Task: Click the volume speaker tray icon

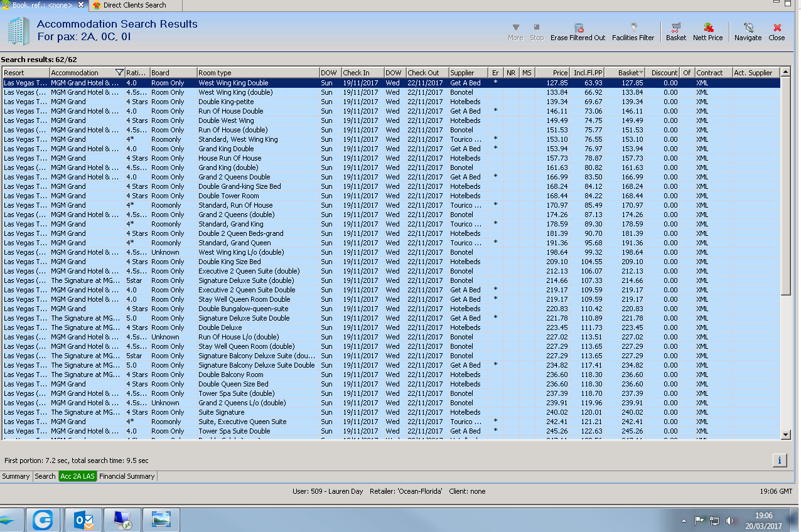Action: (x=729, y=521)
